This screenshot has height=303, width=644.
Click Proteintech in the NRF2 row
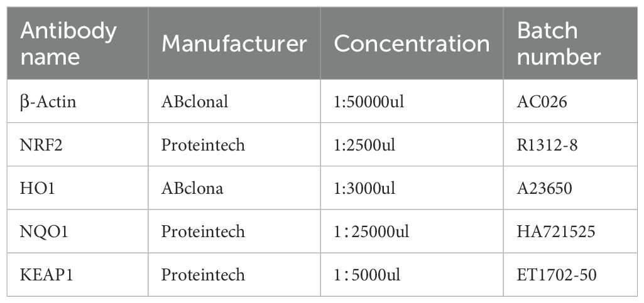click(x=203, y=145)
